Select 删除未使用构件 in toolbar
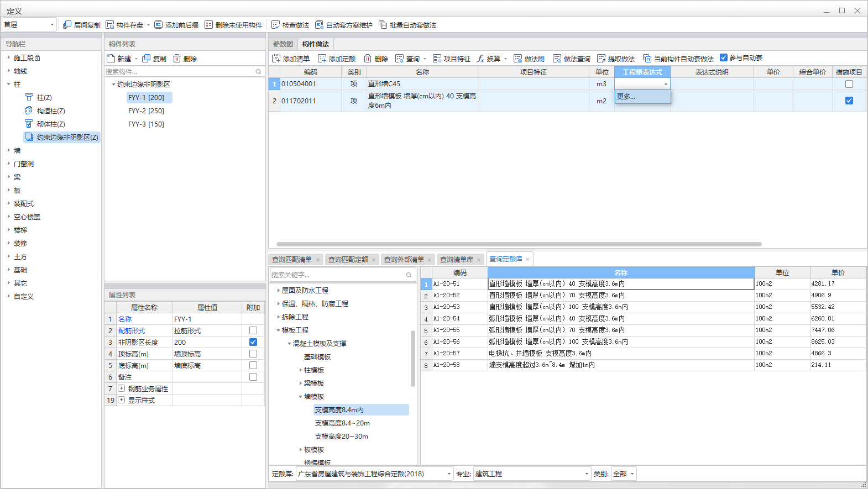The height and width of the screenshot is (489, 868). tap(233, 25)
